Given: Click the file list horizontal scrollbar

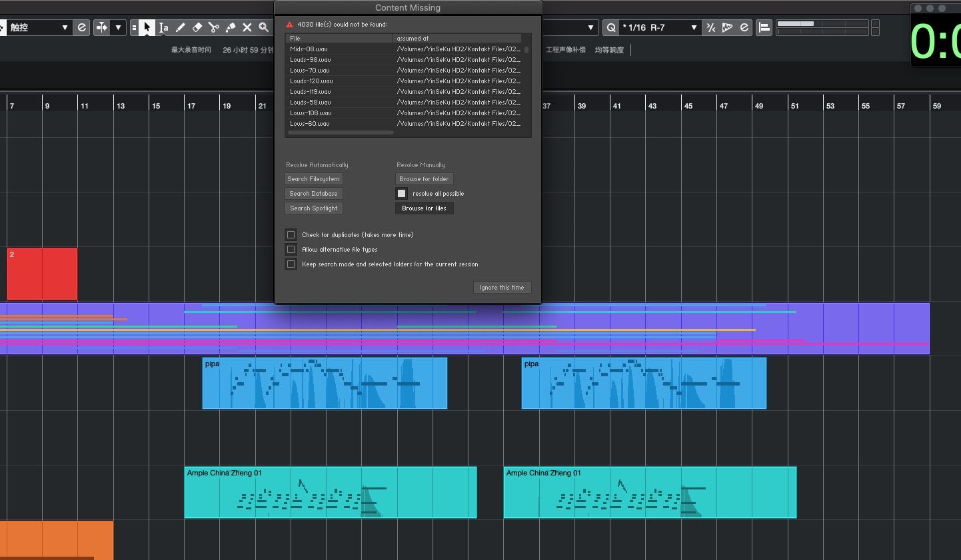Looking at the screenshot, I should click(x=341, y=133).
